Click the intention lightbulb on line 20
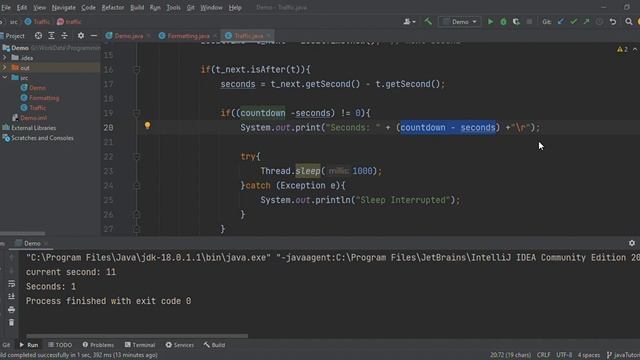Screen dimensions: 640x360 [147, 126]
